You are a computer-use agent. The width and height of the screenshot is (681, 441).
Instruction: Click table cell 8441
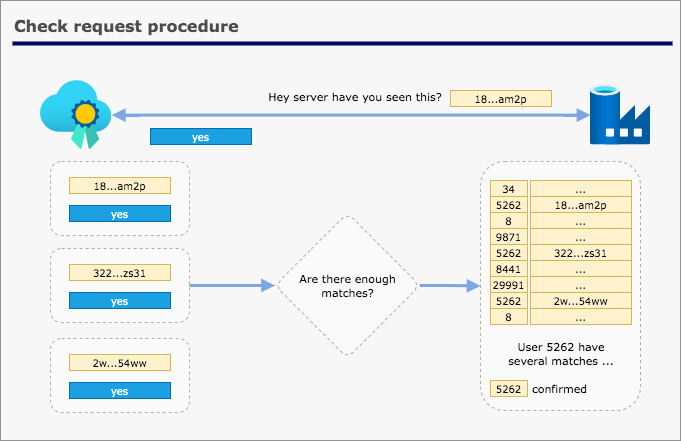[x=509, y=269]
